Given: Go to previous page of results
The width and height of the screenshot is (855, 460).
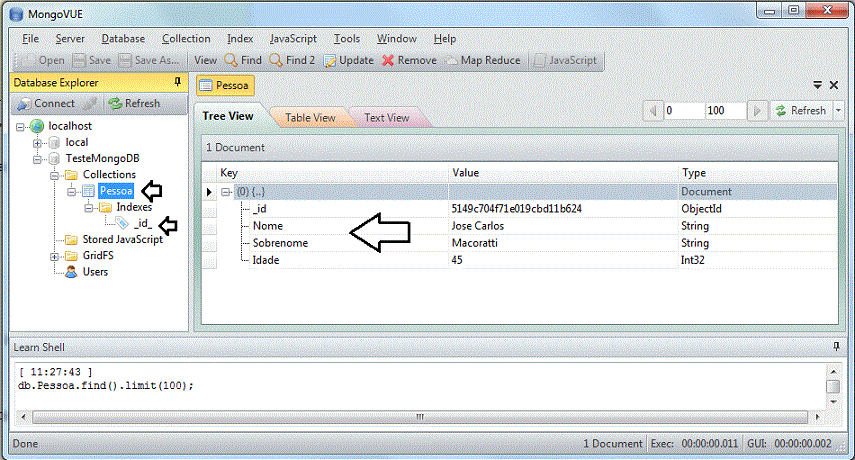Looking at the screenshot, I should coord(652,111).
